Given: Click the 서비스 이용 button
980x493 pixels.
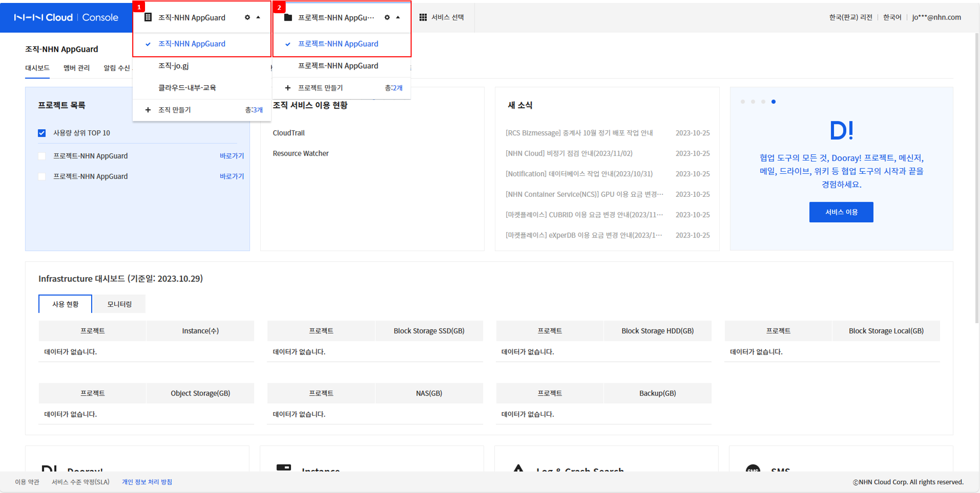Looking at the screenshot, I should (841, 212).
